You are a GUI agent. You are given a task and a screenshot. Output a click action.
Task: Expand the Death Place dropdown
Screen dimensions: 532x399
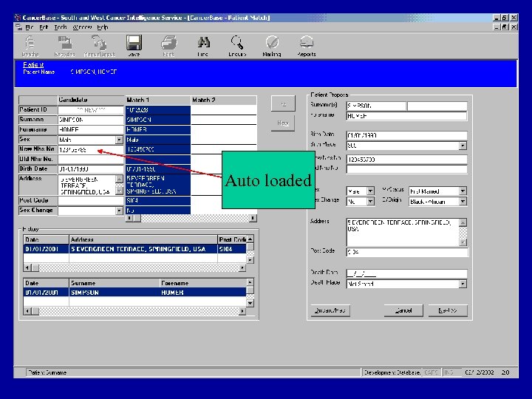click(x=463, y=283)
